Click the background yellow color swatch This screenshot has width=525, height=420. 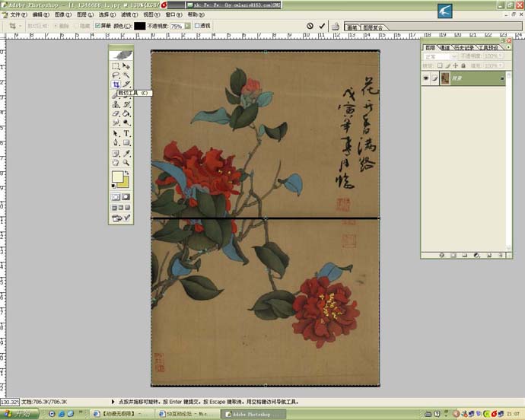click(124, 183)
